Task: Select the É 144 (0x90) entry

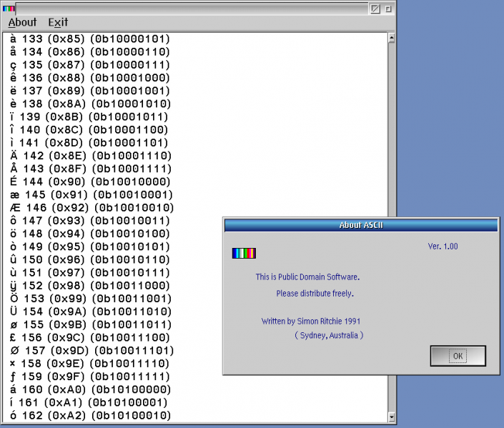Action: click(x=89, y=181)
